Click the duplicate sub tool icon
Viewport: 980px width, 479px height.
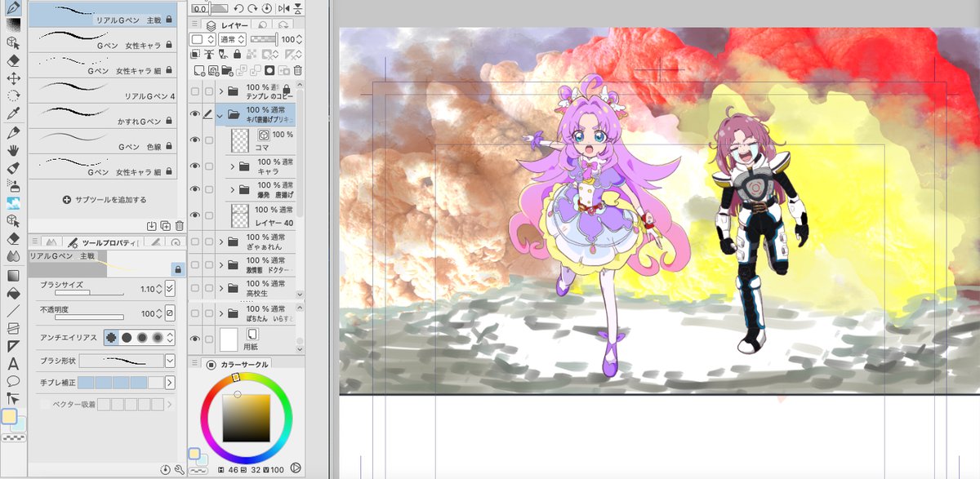click(165, 226)
